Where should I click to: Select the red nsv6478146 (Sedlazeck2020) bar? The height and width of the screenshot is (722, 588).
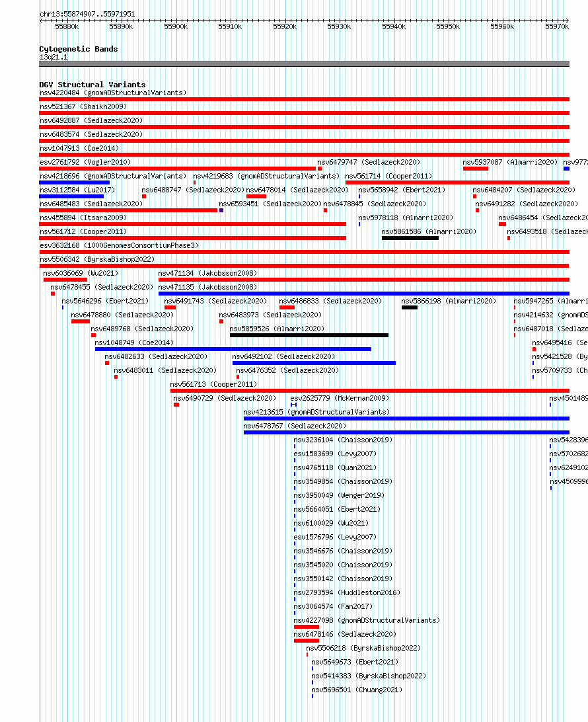pyautogui.click(x=307, y=641)
